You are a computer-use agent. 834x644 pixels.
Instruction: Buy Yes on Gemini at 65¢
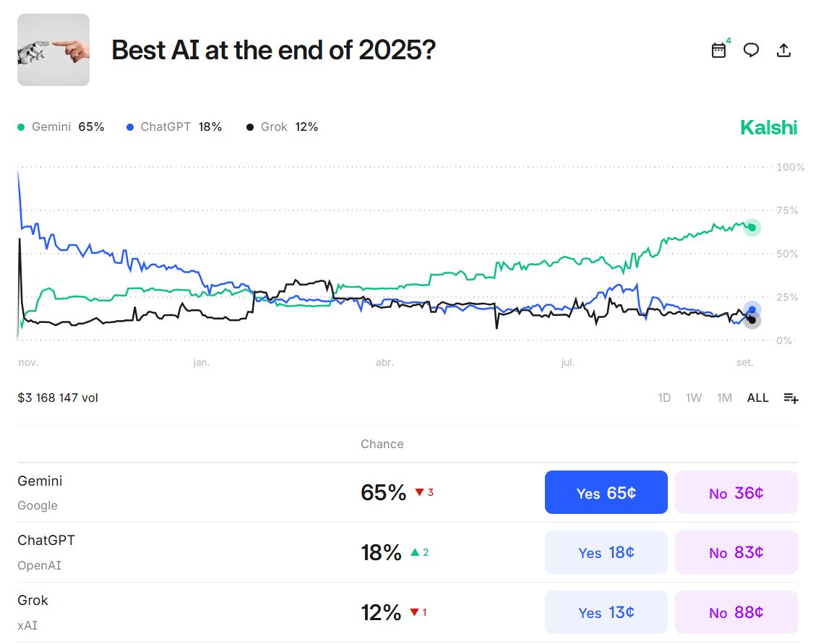point(606,493)
